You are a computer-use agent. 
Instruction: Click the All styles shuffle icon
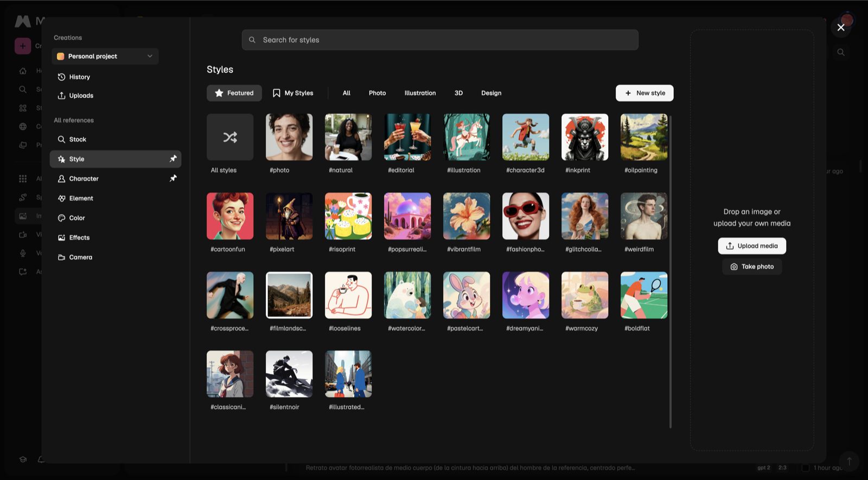[x=230, y=137]
